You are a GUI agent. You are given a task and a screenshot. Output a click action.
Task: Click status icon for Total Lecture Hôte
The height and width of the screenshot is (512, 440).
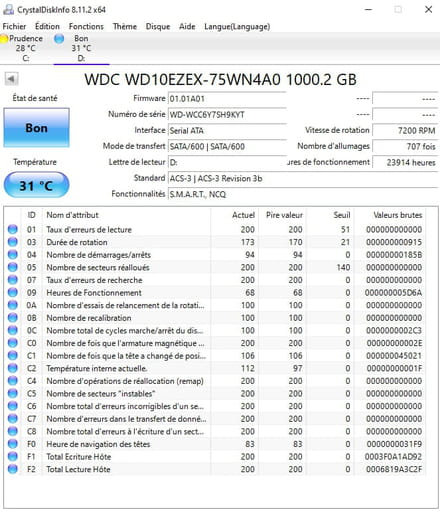12,469
